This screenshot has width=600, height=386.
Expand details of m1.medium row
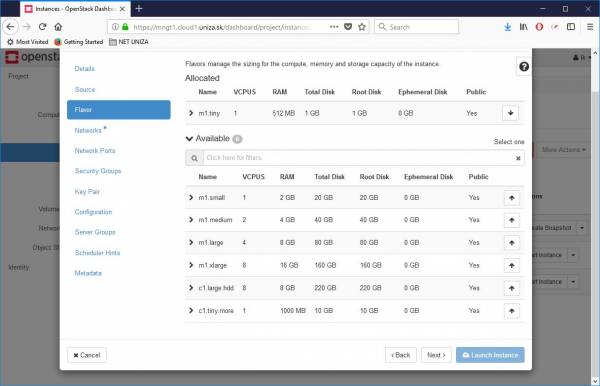(x=191, y=220)
